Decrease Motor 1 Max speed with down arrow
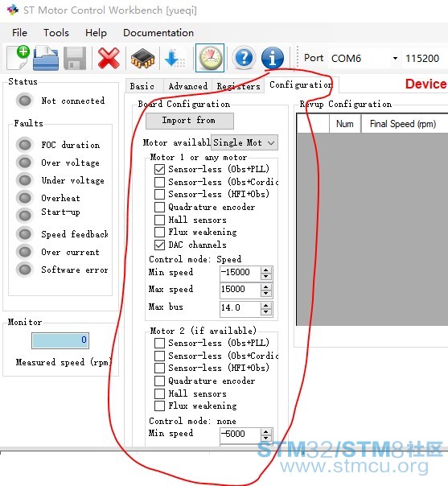 266,294
